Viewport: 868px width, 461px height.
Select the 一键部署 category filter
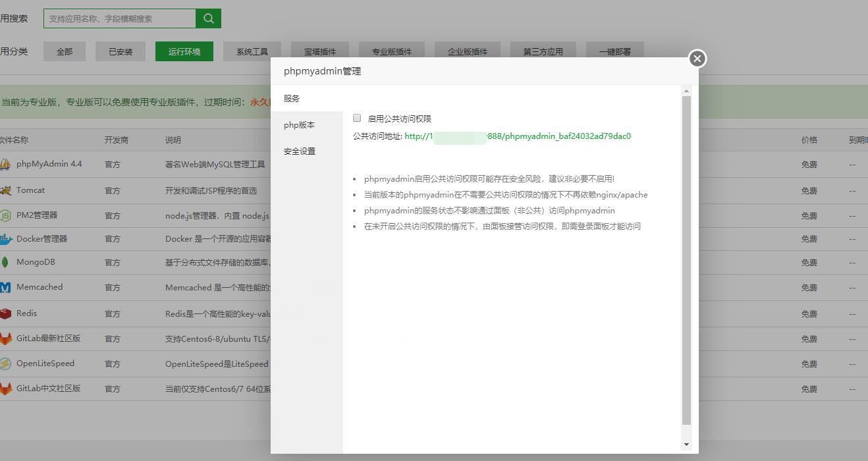(615, 51)
